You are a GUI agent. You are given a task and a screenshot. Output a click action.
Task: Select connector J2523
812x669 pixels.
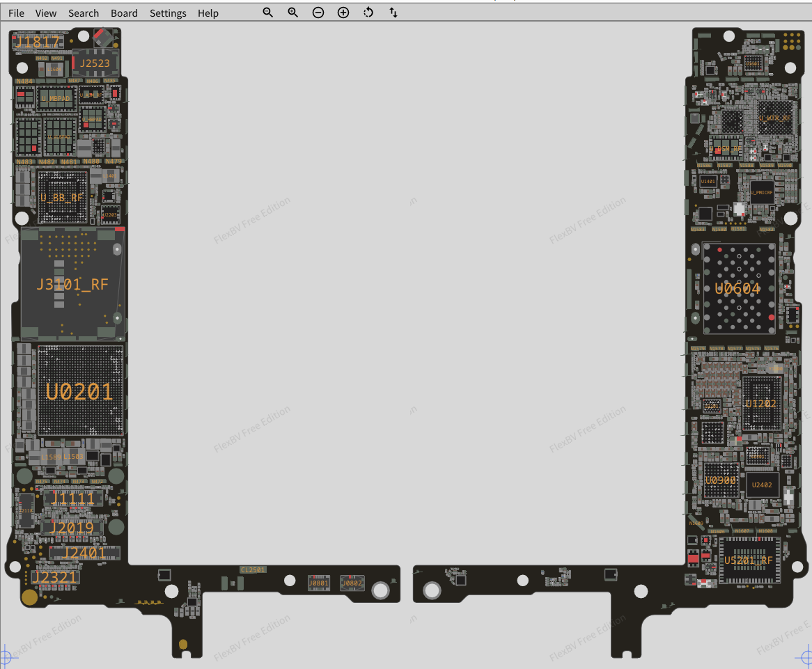[x=95, y=63]
